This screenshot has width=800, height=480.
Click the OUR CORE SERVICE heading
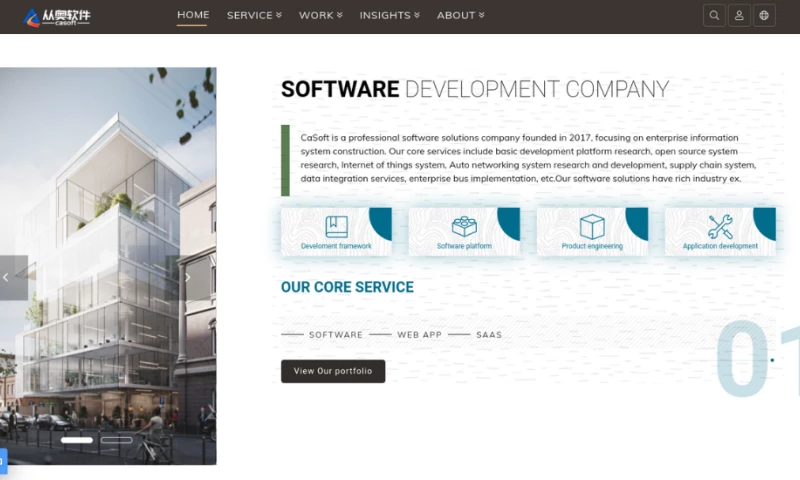pyautogui.click(x=347, y=287)
